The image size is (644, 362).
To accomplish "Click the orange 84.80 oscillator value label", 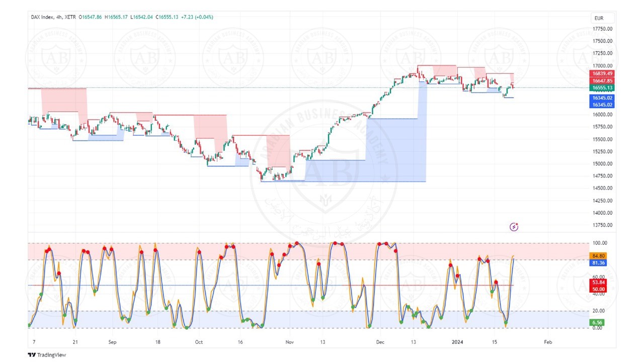I will [x=599, y=255].
